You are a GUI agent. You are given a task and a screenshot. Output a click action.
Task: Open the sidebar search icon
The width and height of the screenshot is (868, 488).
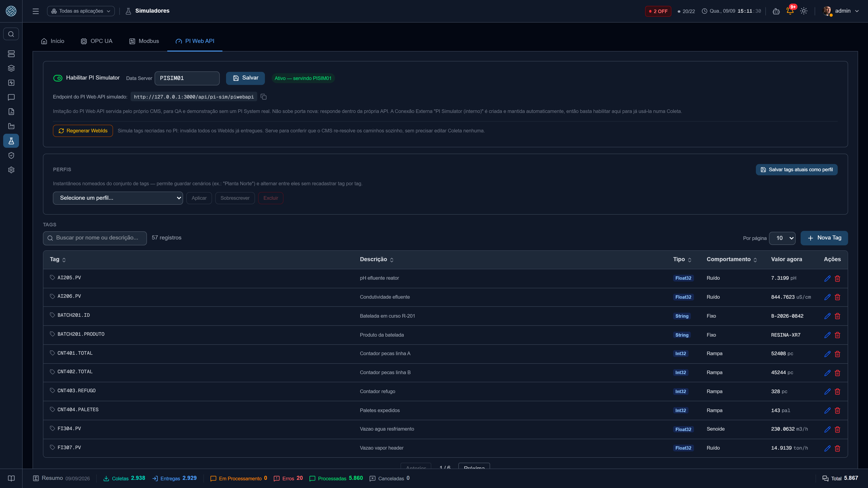click(x=11, y=34)
